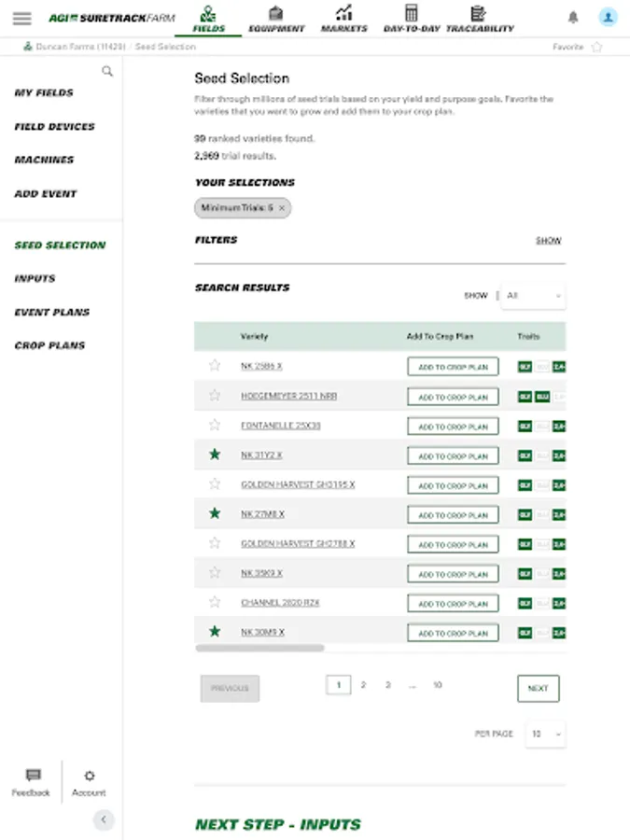Open the NK 35K9 X variety link
The height and width of the screenshot is (840, 630).
click(261, 573)
